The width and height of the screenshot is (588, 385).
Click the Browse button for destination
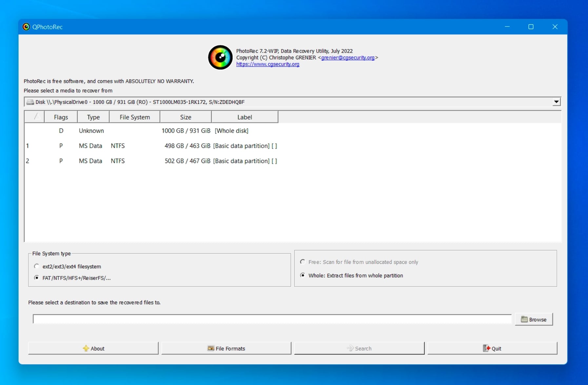point(534,319)
